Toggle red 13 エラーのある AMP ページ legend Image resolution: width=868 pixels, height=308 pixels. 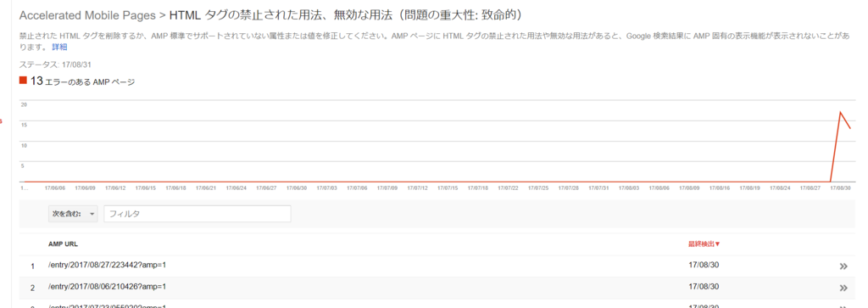[77, 81]
